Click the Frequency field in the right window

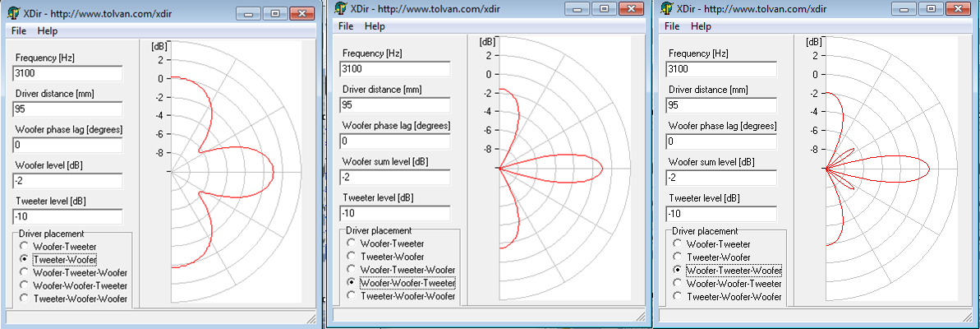(721, 69)
